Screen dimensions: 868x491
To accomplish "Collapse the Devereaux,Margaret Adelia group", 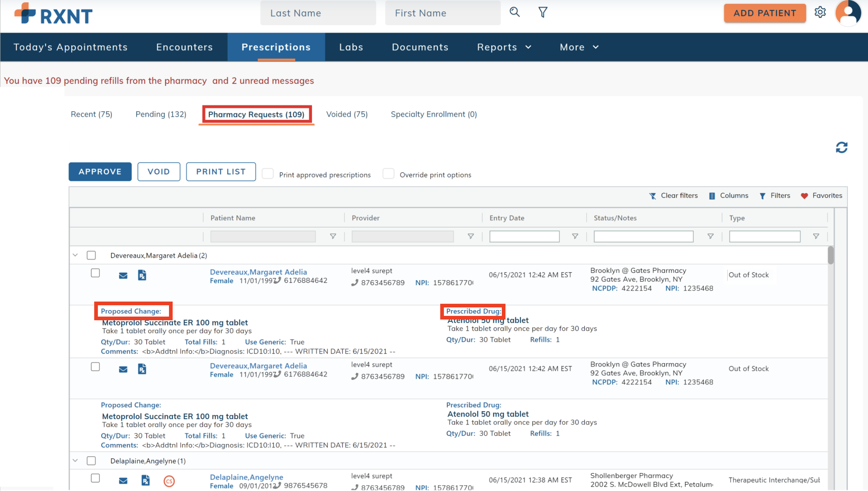I will pos(75,255).
